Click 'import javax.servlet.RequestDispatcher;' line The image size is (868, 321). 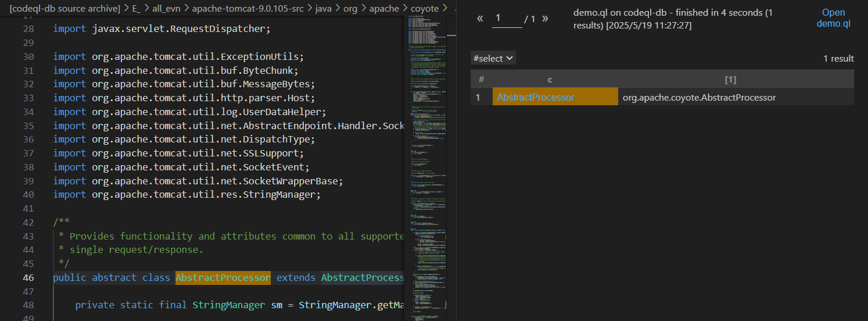click(x=162, y=28)
